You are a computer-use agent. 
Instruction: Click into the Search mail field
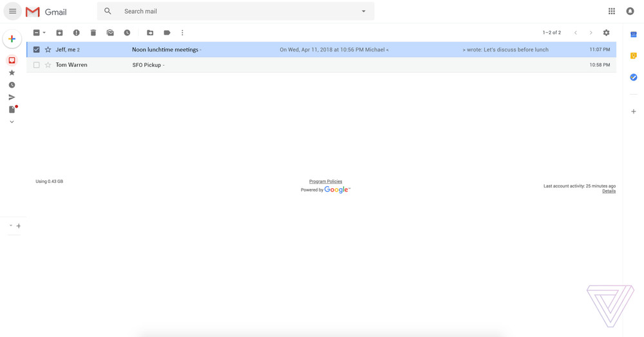click(232, 11)
